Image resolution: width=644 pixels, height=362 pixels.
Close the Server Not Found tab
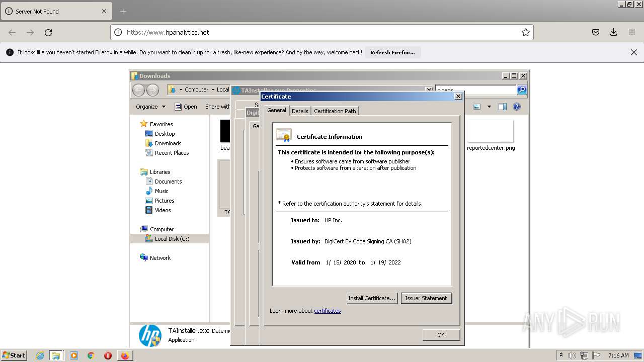(x=104, y=11)
